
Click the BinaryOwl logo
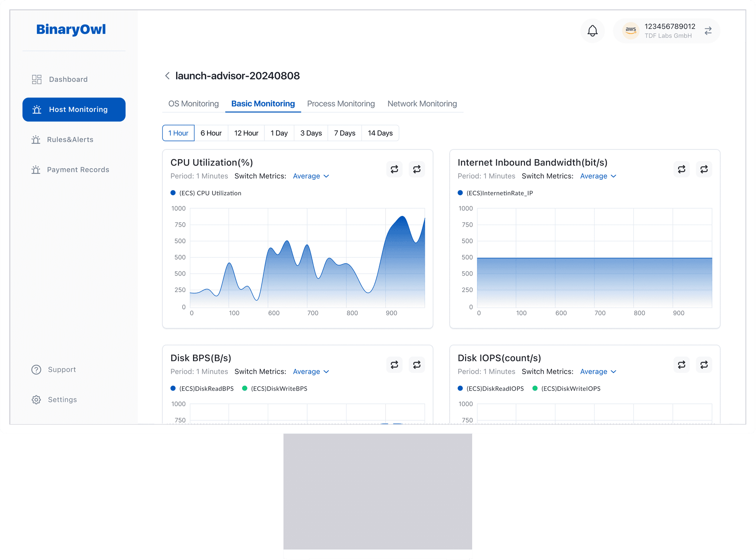[71, 30]
